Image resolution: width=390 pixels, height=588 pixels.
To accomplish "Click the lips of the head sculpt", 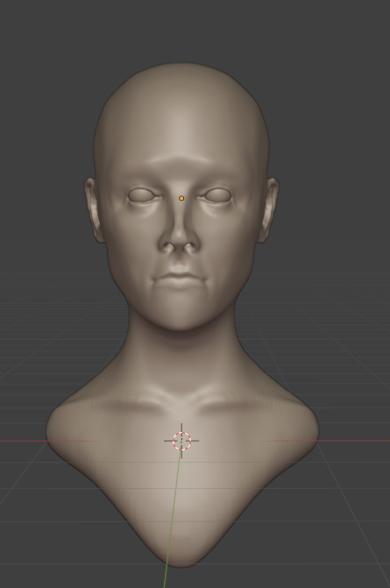I will [x=180, y=278].
